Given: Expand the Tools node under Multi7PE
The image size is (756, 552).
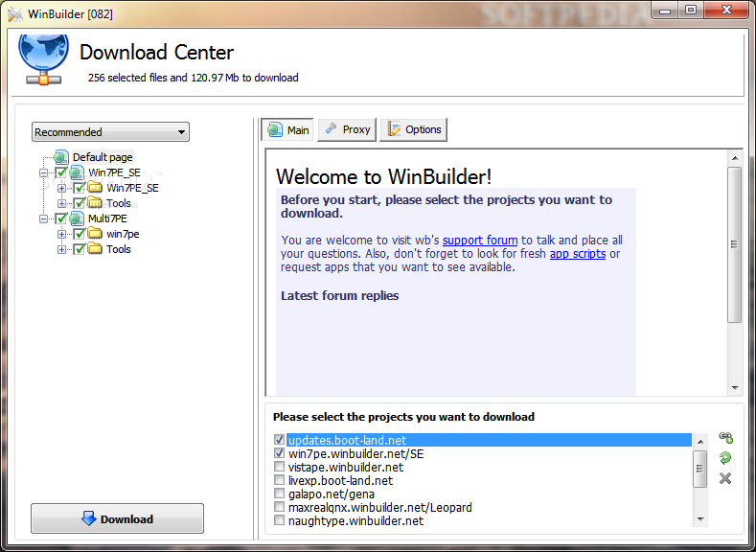Looking at the screenshot, I should click(x=61, y=250).
